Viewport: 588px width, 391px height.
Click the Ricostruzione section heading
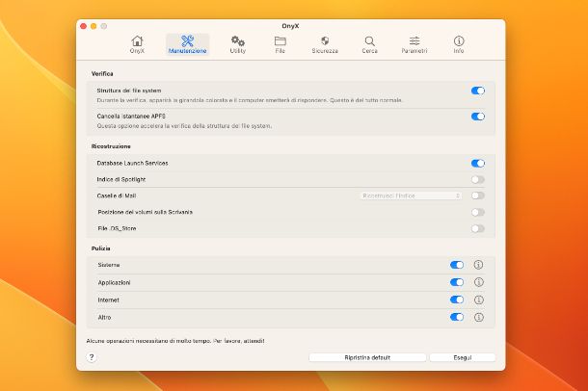tap(111, 146)
